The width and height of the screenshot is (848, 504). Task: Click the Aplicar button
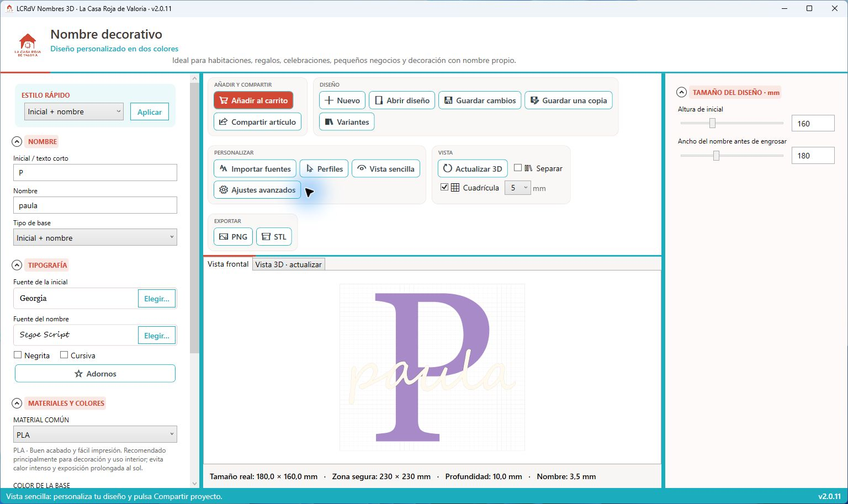pos(150,112)
